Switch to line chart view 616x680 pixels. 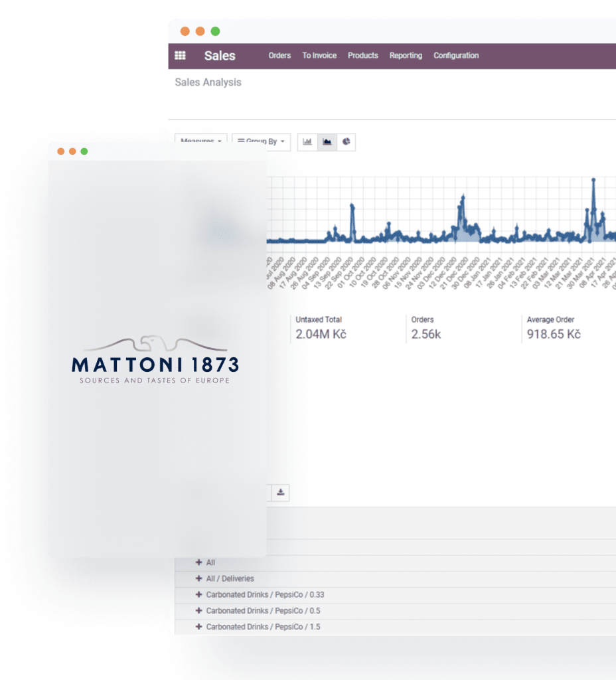327,142
